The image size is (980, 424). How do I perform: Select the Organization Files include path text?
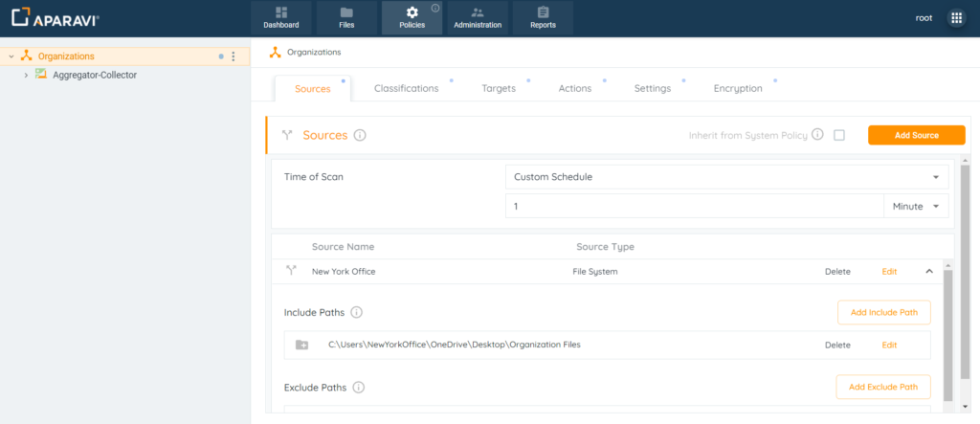click(x=455, y=345)
